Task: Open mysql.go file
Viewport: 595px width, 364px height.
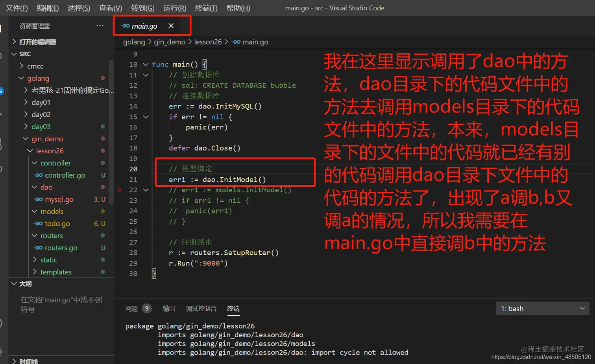Action: 59,199
